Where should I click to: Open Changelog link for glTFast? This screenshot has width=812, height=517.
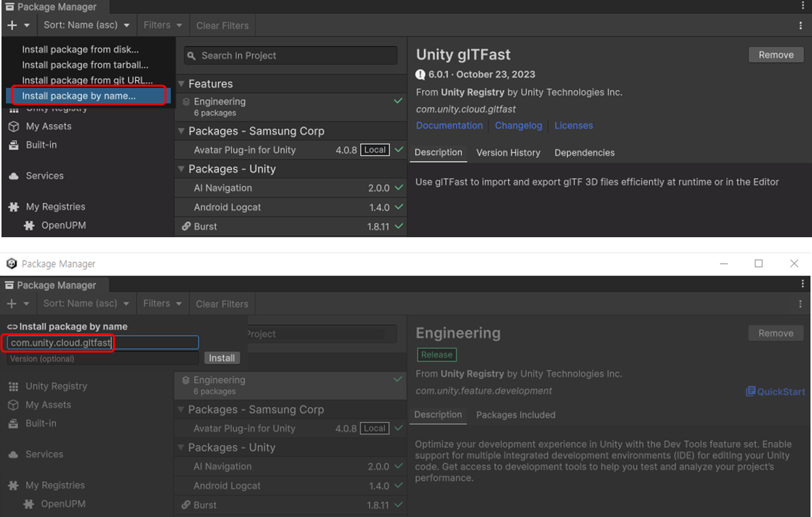pos(519,126)
